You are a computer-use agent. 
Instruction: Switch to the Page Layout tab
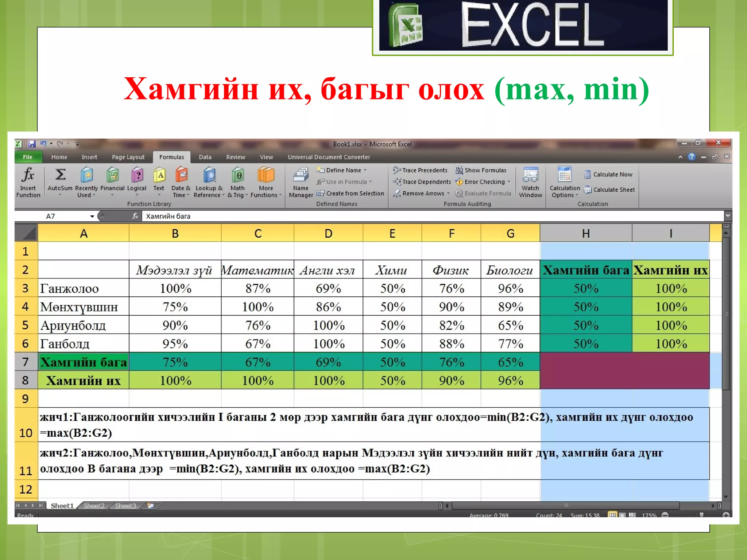pos(128,157)
